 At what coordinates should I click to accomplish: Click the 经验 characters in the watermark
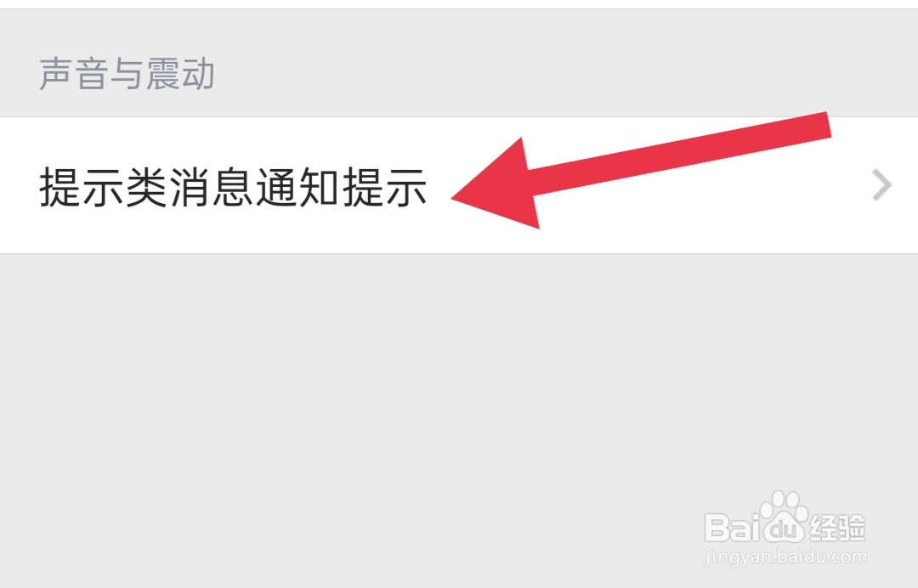click(838, 527)
